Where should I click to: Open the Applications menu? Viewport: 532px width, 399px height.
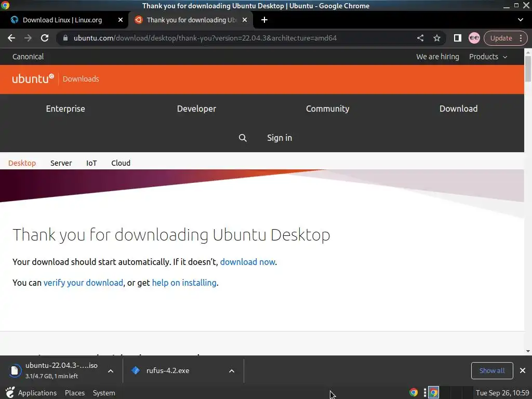pyautogui.click(x=37, y=393)
